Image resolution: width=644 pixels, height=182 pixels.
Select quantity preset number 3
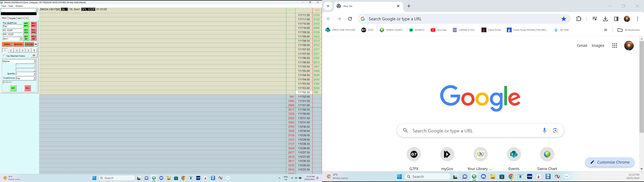coord(17,50)
